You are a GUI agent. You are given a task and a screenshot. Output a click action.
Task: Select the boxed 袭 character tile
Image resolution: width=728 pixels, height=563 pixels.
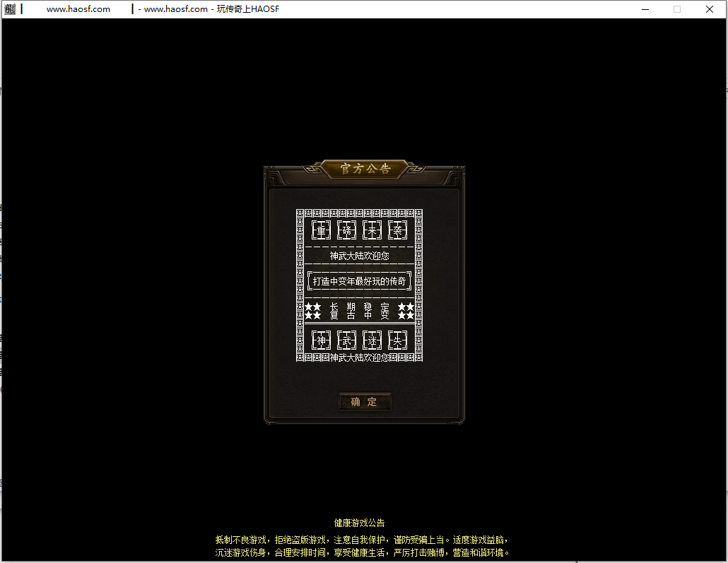tap(398, 230)
